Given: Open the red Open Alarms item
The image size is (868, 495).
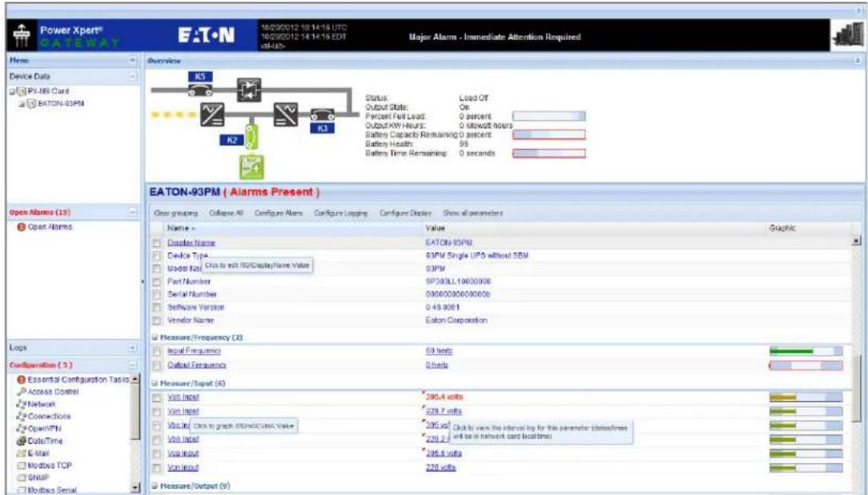Looking at the screenshot, I should (x=45, y=227).
